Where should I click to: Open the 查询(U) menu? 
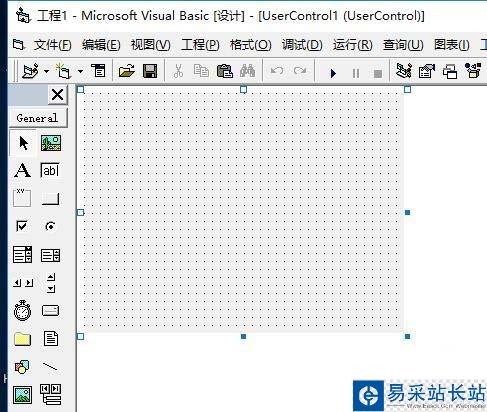tap(403, 44)
